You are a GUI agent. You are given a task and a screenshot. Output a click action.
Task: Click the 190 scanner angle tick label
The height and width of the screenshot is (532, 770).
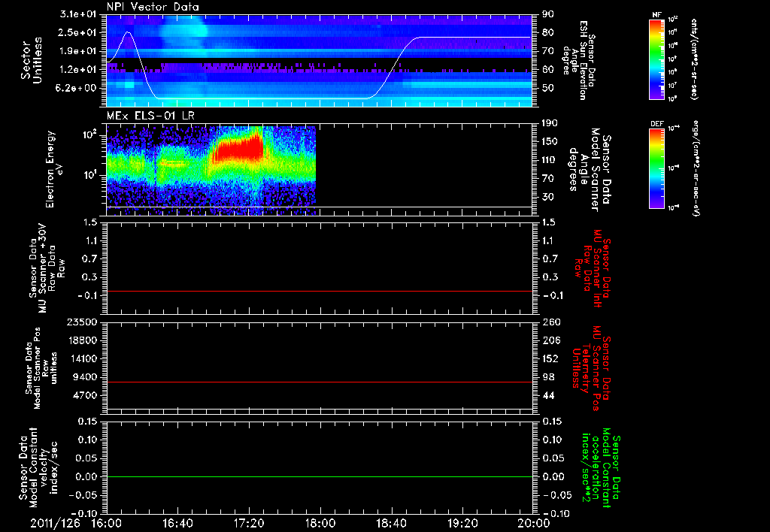[550, 123]
